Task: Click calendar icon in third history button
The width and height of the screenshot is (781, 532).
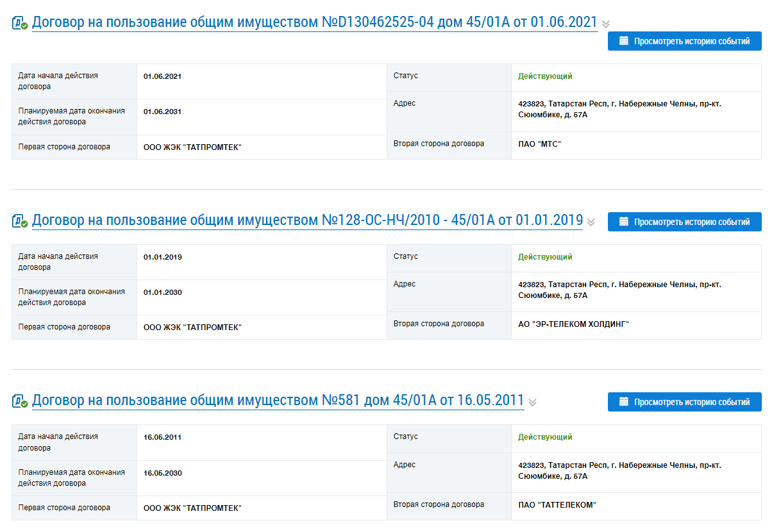Action: (x=624, y=402)
